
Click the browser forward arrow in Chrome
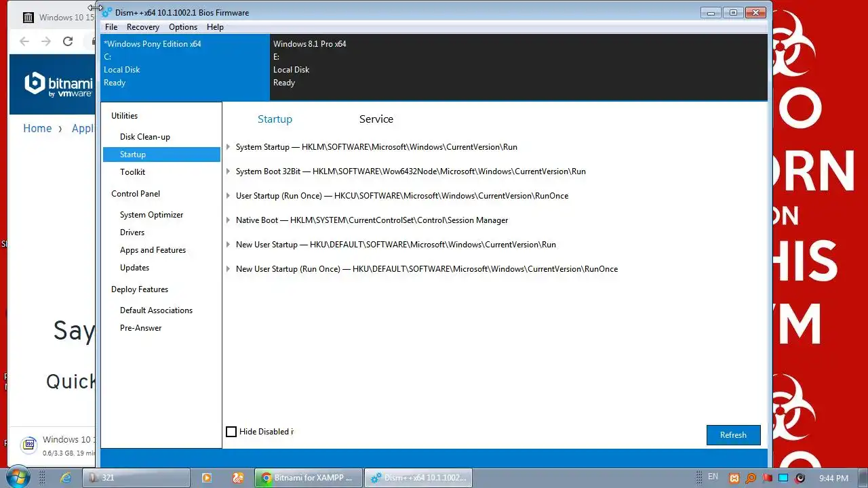[x=46, y=41]
